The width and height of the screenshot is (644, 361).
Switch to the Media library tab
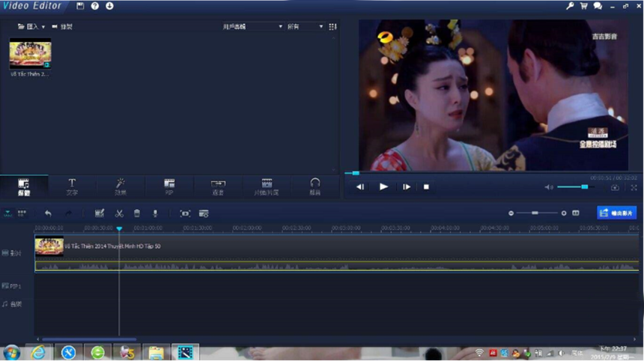click(x=24, y=186)
